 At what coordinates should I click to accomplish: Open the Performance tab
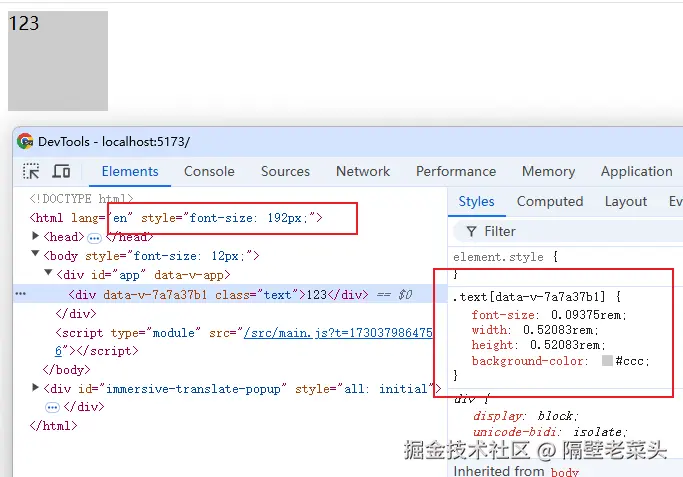point(456,171)
